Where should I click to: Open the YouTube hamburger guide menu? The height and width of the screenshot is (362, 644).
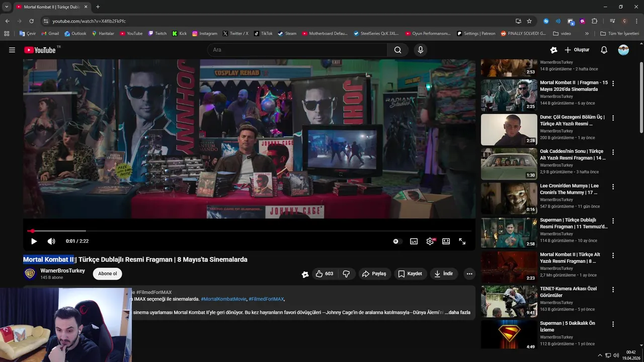[12, 50]
